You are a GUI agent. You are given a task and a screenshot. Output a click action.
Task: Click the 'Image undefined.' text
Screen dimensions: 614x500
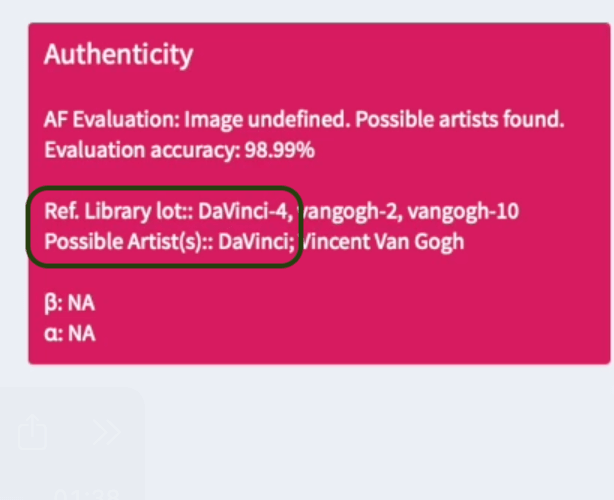coord(210,121)
